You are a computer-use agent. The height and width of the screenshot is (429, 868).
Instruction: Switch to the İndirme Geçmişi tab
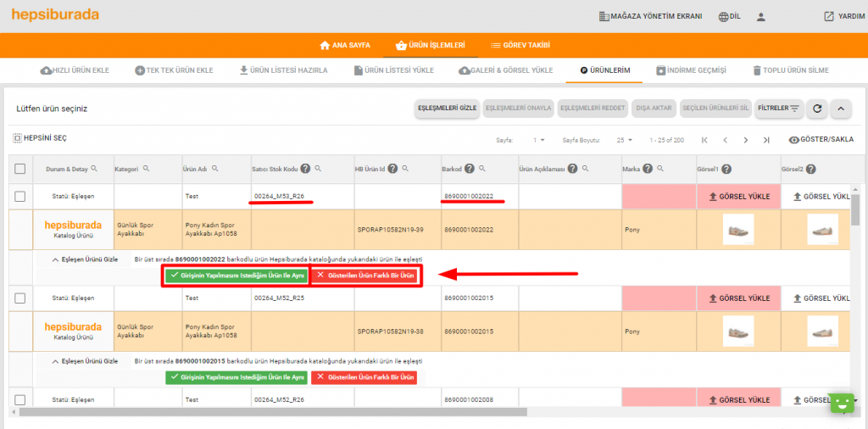pos(690,70)
